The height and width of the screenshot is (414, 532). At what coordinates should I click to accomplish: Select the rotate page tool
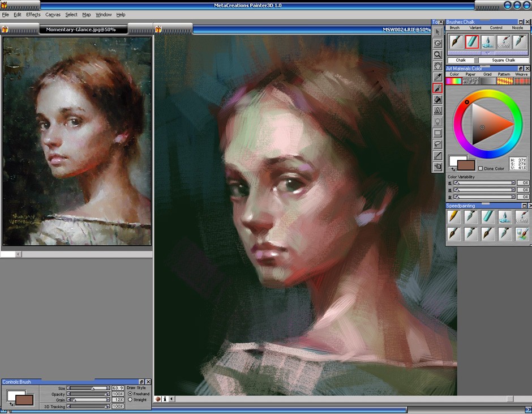[x=437, y=43]
